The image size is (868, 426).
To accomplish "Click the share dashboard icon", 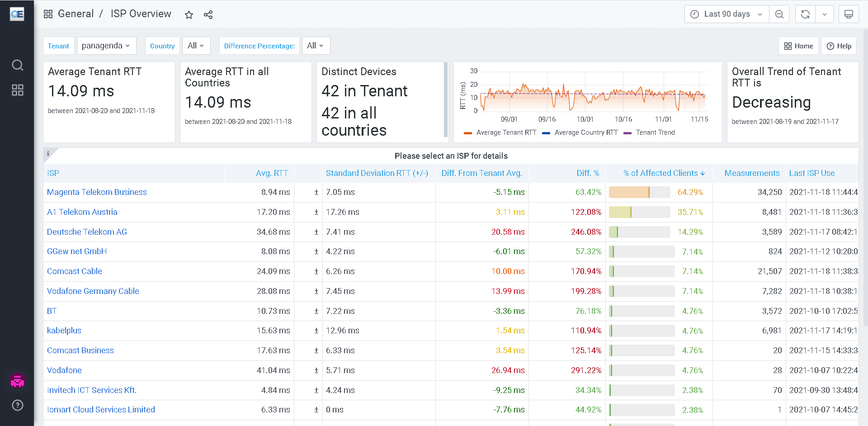I will (208, 15).
